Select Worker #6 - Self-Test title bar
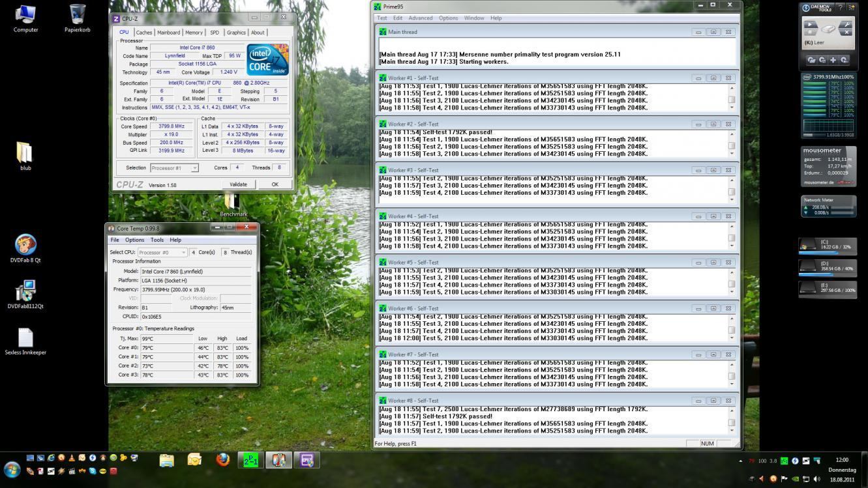This screenshot has height=488, width=868. pos(558,308)
